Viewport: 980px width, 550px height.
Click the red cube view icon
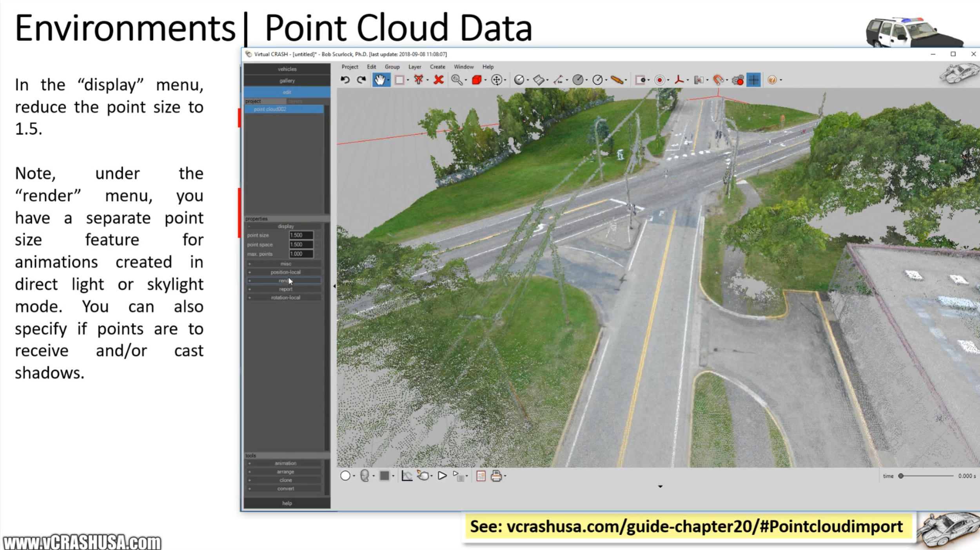point(476,80)
